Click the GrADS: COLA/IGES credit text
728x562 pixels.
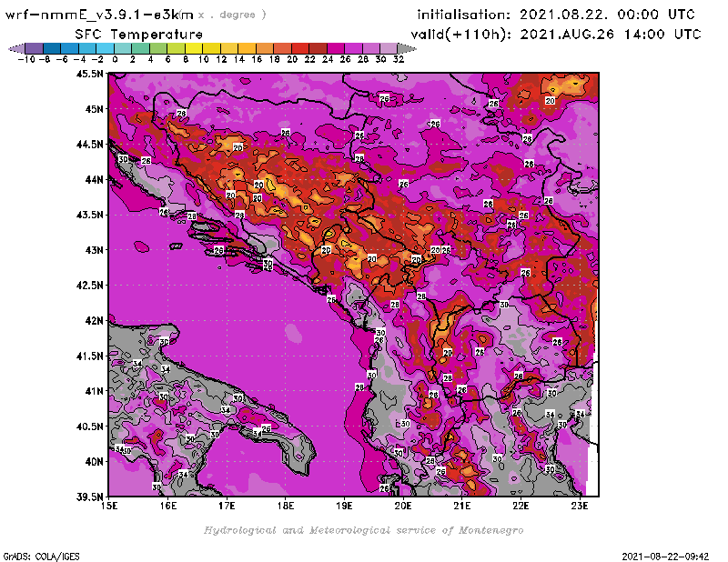[31, 555]
